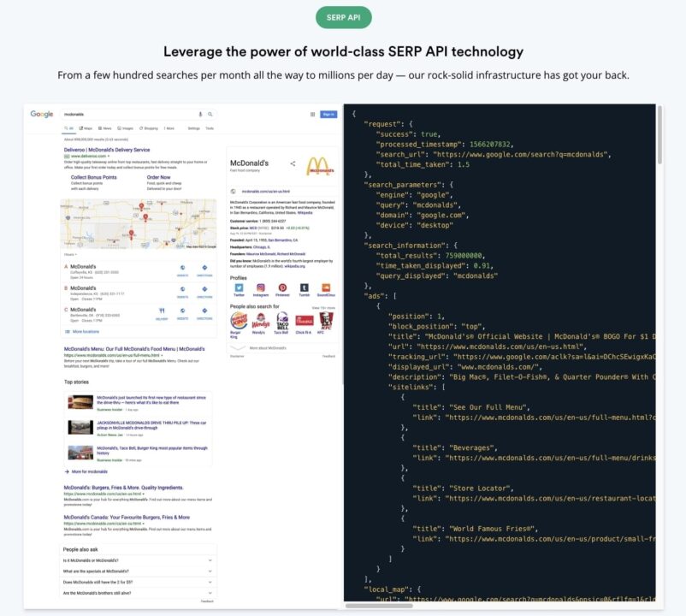Click the green SERP API badge
The image size is (686, 616).
[343, 17]
